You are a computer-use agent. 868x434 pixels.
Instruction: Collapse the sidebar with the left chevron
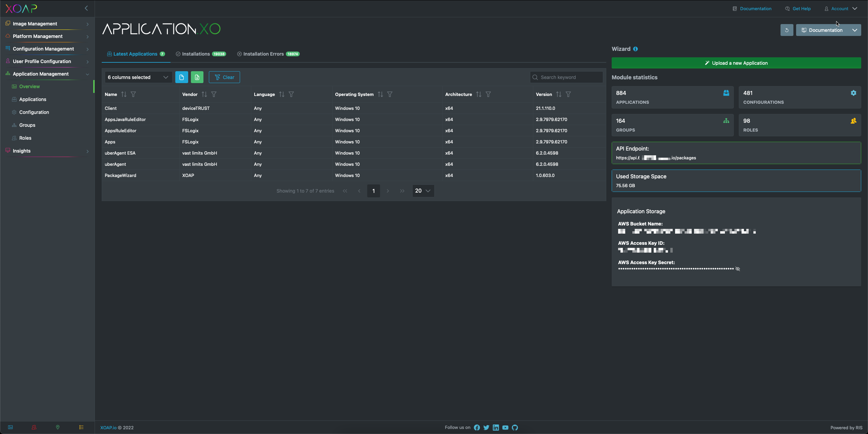click(86, 8)
